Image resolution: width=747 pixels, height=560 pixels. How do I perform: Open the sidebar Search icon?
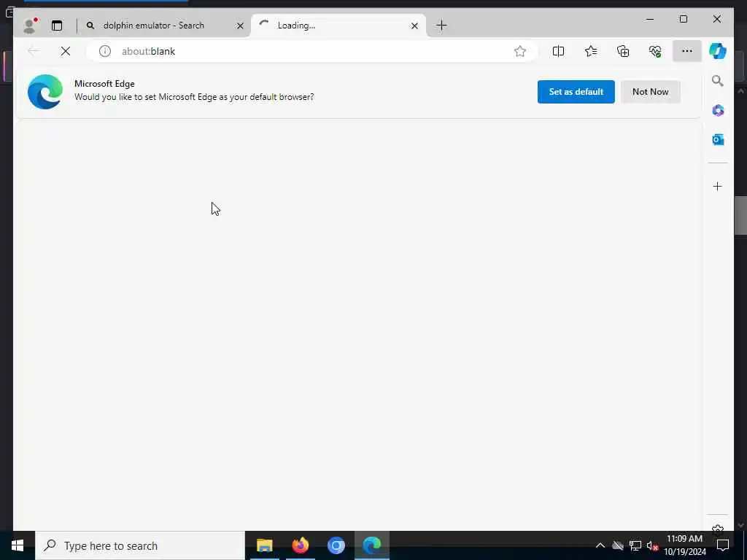pyautogui.click(x=718, y=81)
